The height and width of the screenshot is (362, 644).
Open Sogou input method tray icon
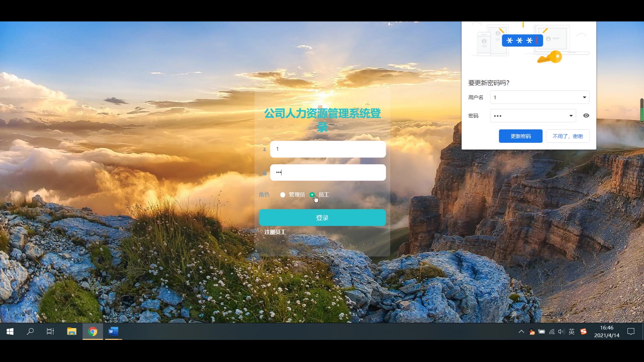pos(584,331)
